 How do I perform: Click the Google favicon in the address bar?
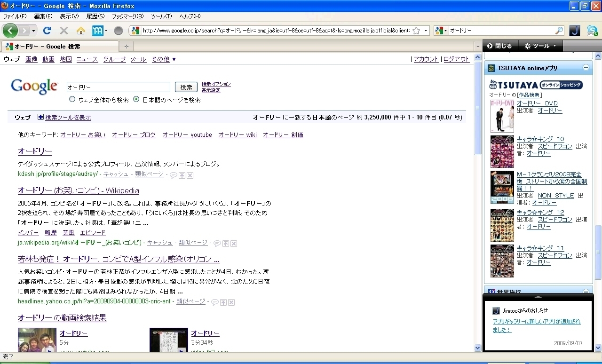(x=135, y=31)
